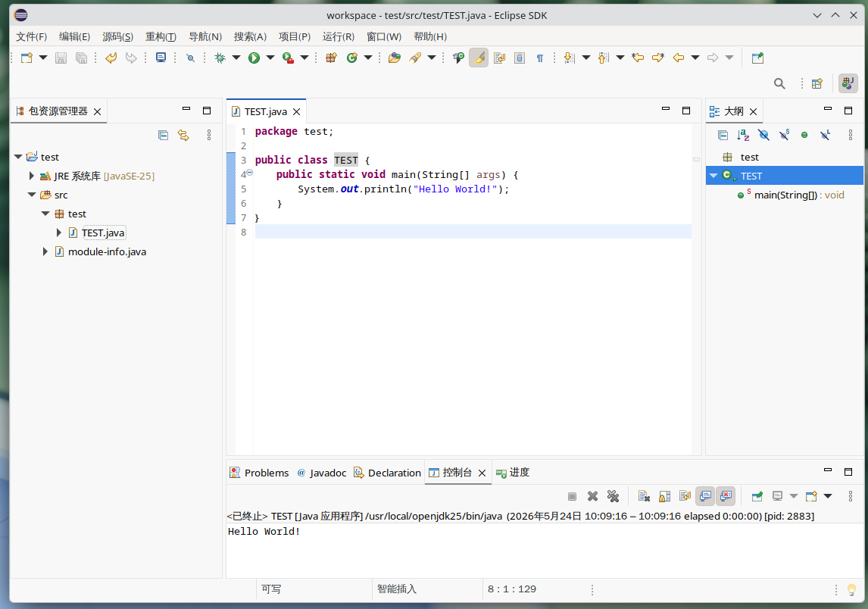Click the New wizard toolbar icon

coord(27,58)
